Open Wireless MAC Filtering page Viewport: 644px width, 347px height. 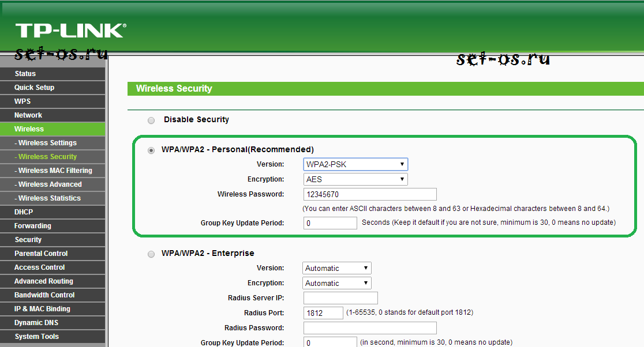(53, 171)
